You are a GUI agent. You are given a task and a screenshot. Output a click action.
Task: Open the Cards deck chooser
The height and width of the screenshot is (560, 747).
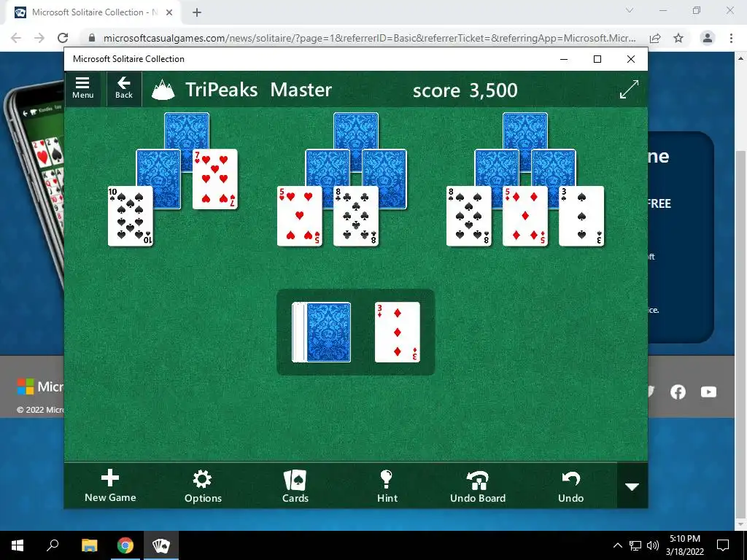click(295, 486)
